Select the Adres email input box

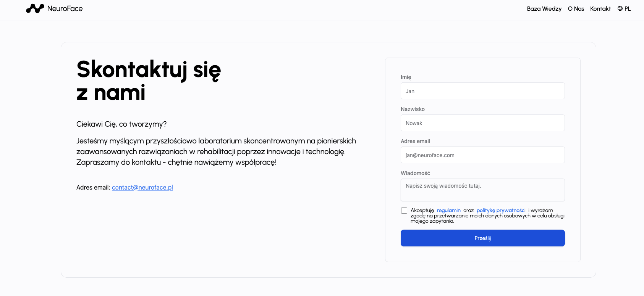(x=482, y=155)
